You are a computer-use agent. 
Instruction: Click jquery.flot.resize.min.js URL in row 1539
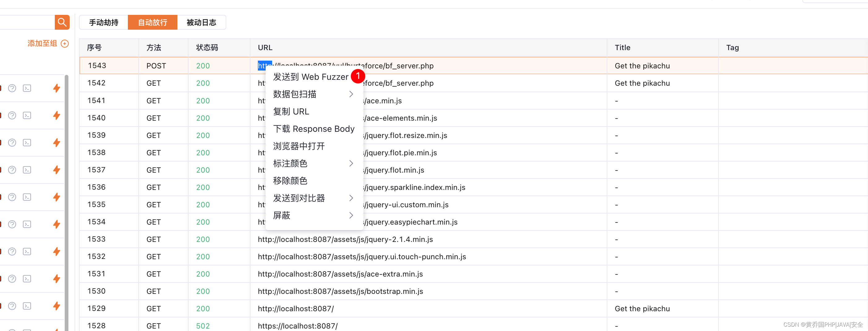pos(405,135)
